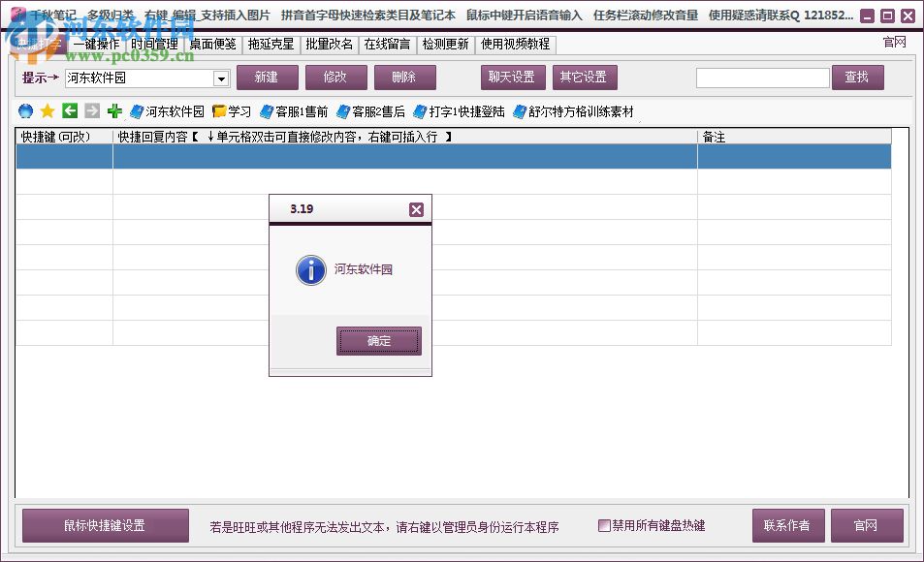Viewport: 924px width, 562px height.
Task: Select the 客服2售后 category icon
Action: click(342, 110)
